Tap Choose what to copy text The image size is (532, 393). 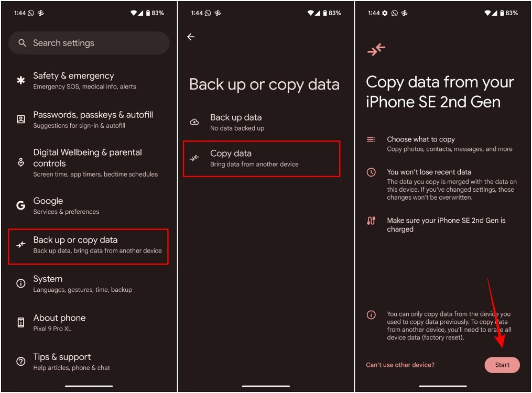[421, 139]
